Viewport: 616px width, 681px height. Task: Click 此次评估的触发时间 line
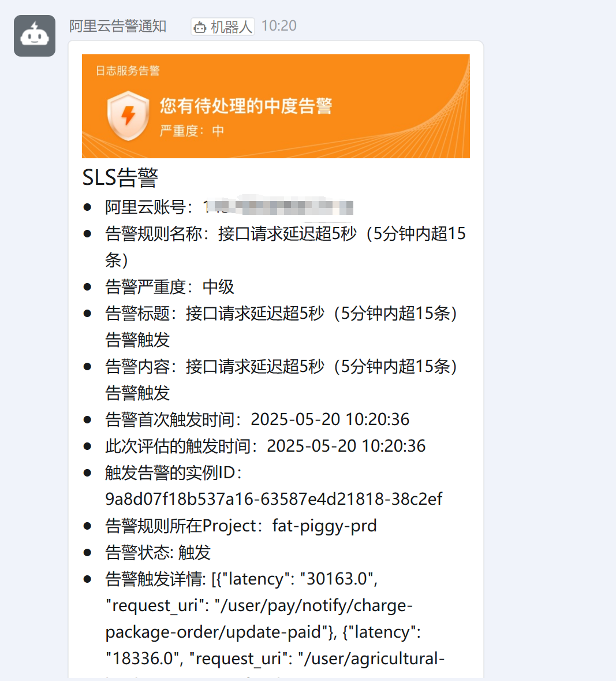click(x=265, y=446)
